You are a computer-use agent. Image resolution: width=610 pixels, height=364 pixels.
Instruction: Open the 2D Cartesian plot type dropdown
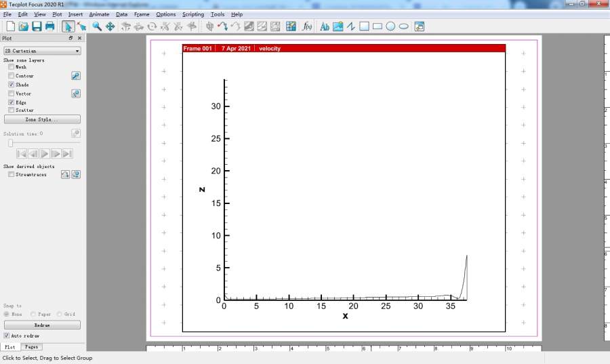[42, 51]
